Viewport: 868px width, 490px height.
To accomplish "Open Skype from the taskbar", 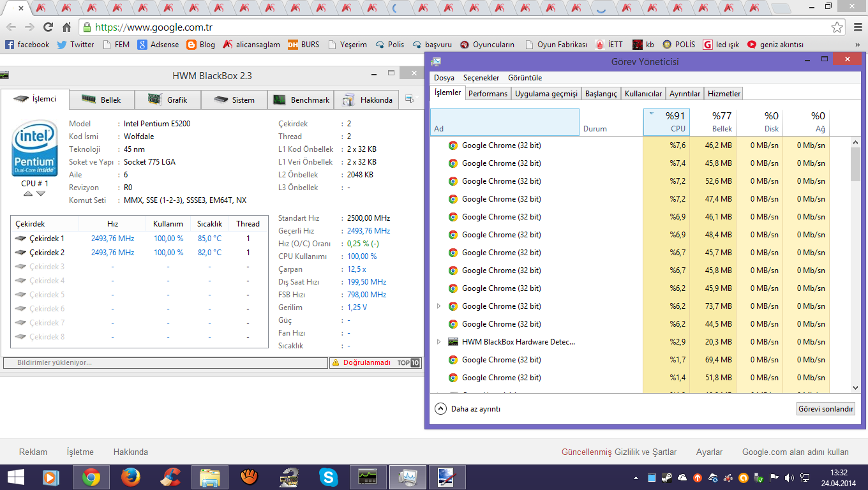I will coord(329,477).
